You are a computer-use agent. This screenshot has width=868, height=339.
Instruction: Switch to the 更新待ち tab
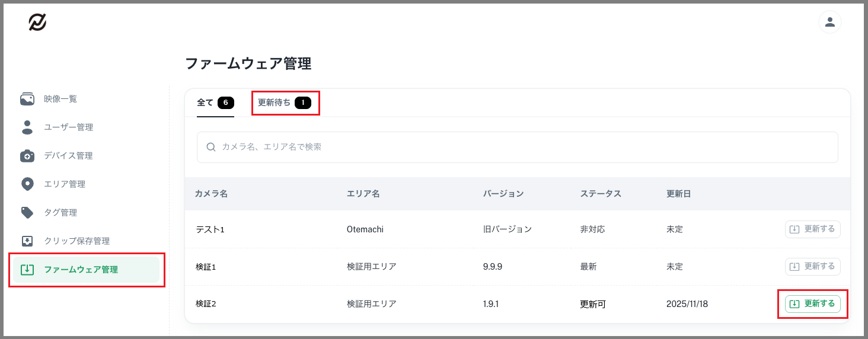point(285,103)
